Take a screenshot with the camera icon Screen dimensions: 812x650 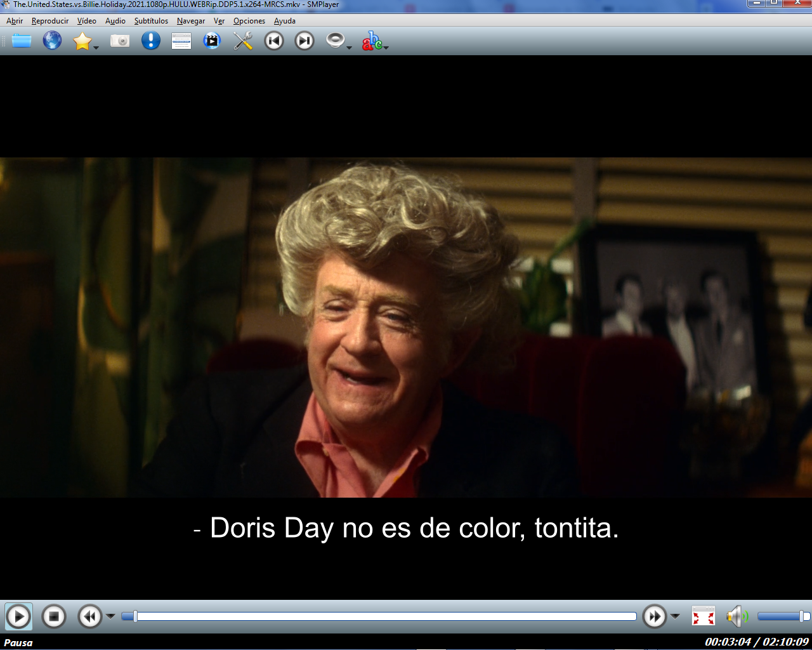(119, 41)
